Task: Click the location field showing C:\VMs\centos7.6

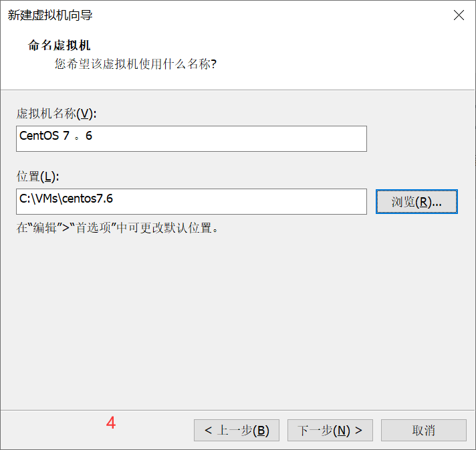Action: pyautogui.click(x=191, y=202)
